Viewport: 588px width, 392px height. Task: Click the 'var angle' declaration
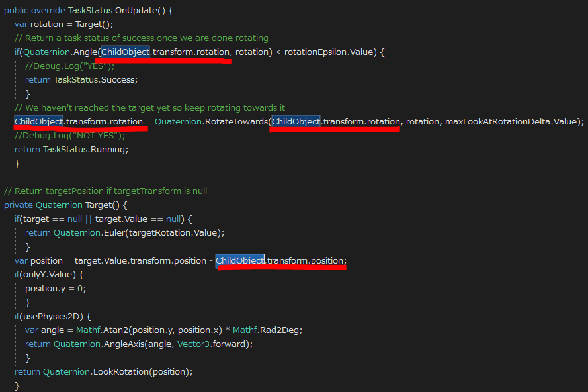[x=44, y=330]
